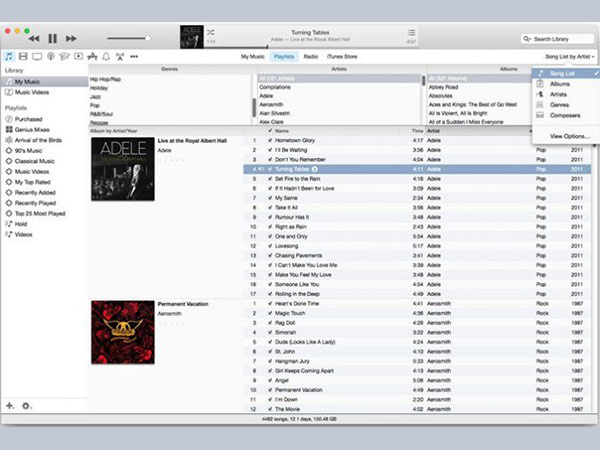Uncheck Magic Touch checkbox

pyautogui.click(x=270, y=313)
